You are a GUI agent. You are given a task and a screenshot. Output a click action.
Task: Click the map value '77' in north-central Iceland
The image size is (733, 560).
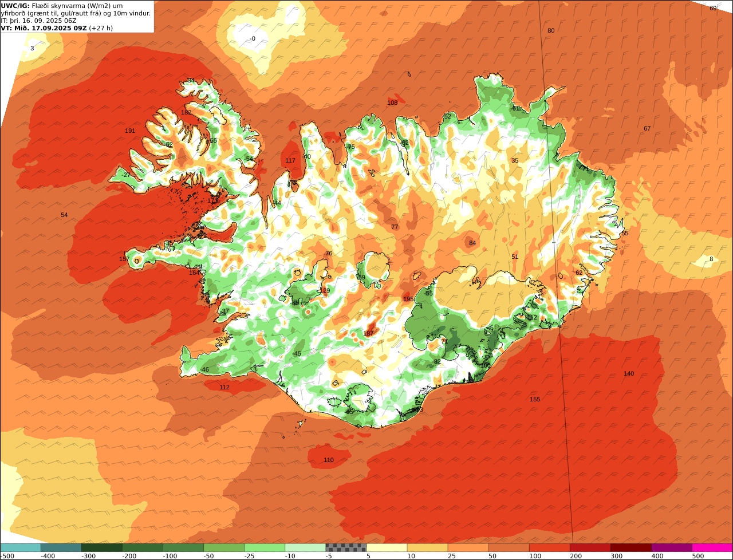395,227
